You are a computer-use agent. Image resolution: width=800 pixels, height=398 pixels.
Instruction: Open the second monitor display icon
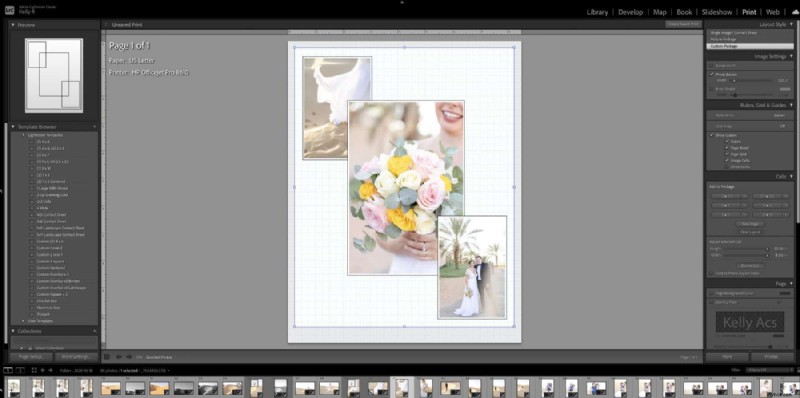(x=20, y=370)
